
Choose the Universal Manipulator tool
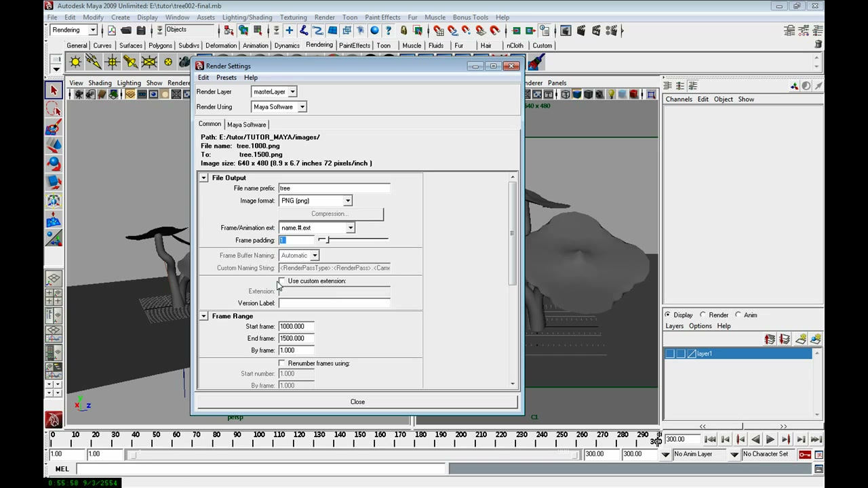pos(54,201)
